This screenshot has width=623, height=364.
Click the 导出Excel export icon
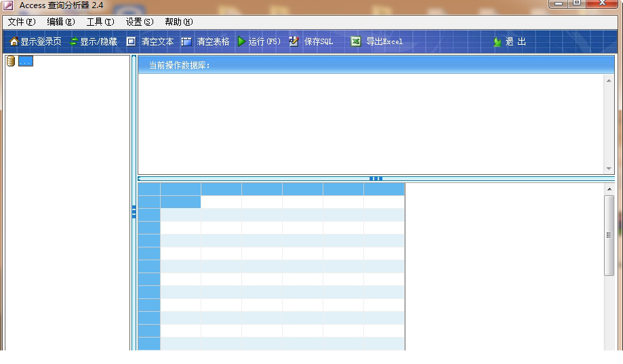click(x=356, y=41)
